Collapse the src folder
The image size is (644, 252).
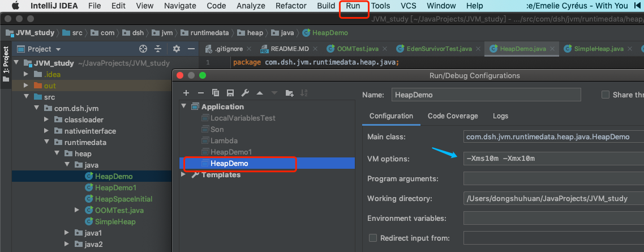tap(26, 97)
